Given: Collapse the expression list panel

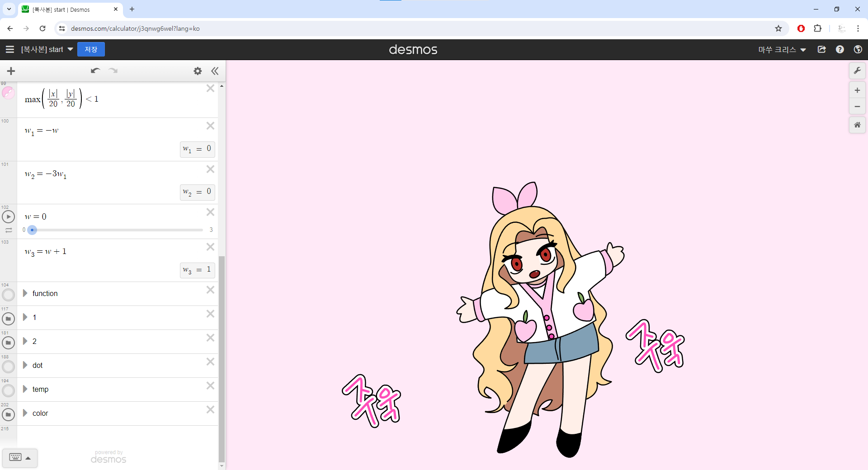Looking at the screenshot, I should 215,71.
